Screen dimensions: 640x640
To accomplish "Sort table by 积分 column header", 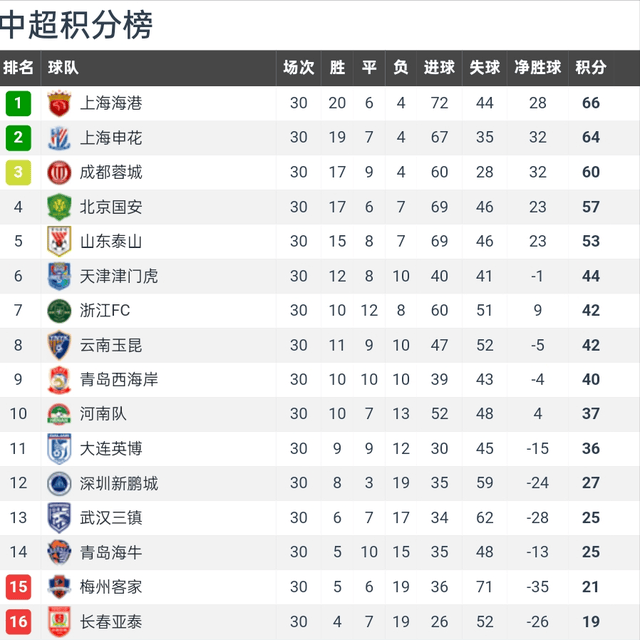I will [590, 68].
